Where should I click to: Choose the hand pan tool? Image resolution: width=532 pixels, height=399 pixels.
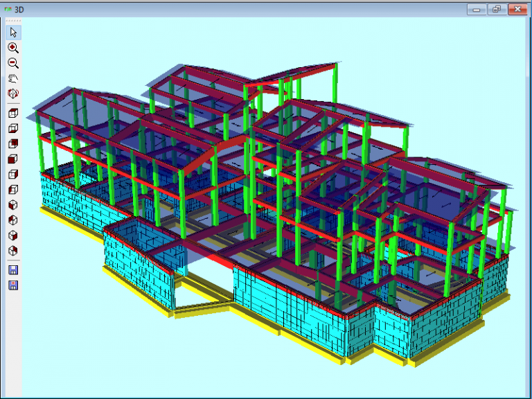pyautogui.click(x=13, y=78)
